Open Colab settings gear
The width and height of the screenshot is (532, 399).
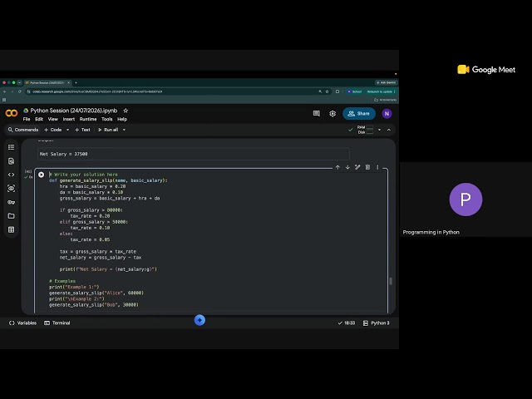[332, 114]
